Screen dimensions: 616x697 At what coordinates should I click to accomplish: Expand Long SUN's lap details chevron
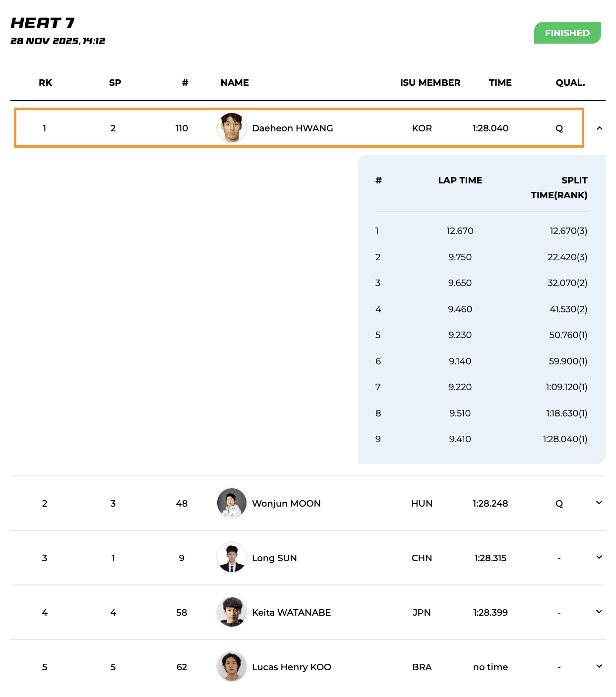599,557
